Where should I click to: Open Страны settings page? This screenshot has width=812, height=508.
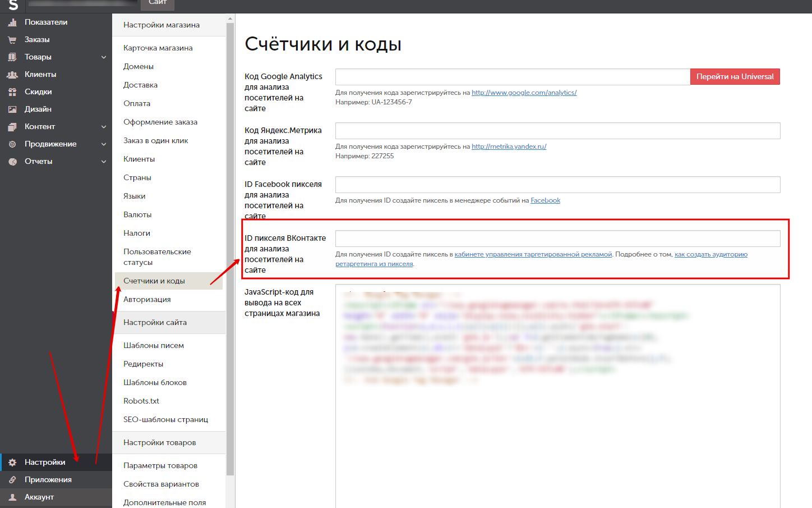(137, 178)
